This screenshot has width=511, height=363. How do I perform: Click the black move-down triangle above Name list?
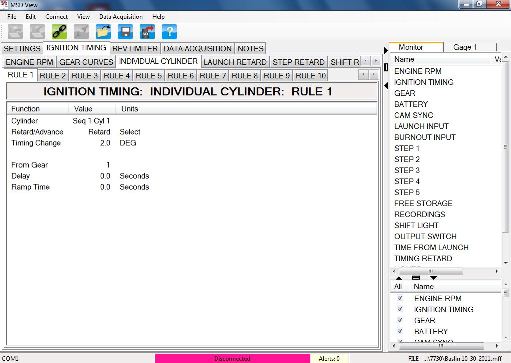click(433, 278)
